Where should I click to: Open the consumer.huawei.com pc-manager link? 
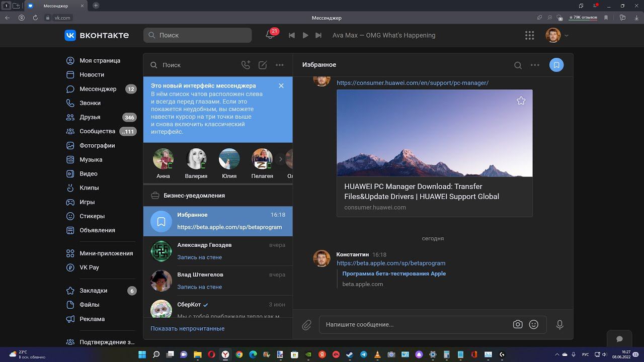413,83
